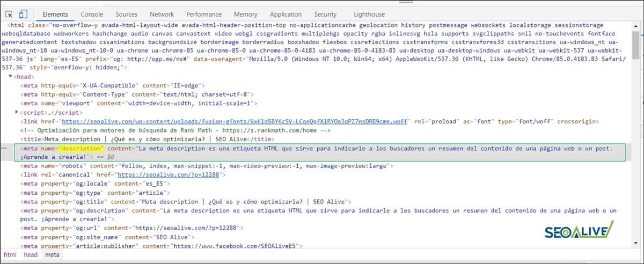644x264 pixels.
Task: Open the Network tab
Action: (162, 14)
